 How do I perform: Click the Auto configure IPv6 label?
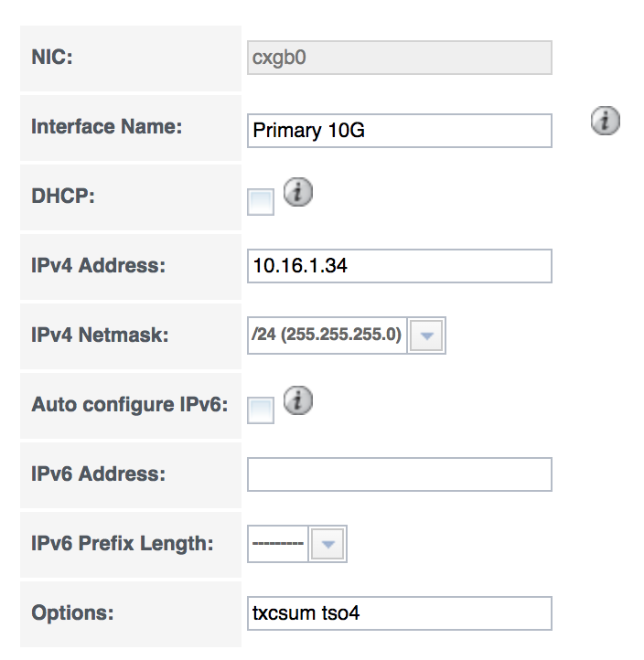tap(130, 405)
